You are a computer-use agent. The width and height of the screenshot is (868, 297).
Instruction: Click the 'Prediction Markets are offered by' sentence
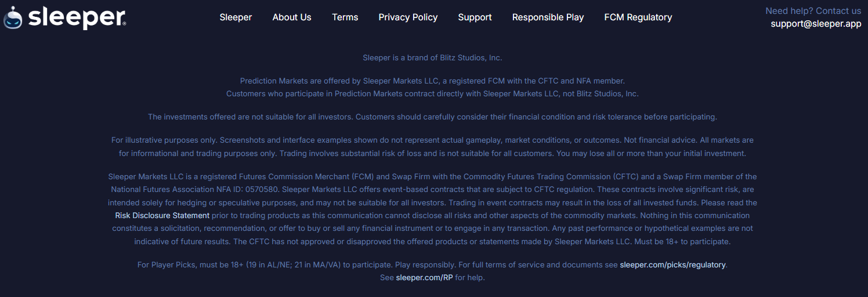point(432,81)
